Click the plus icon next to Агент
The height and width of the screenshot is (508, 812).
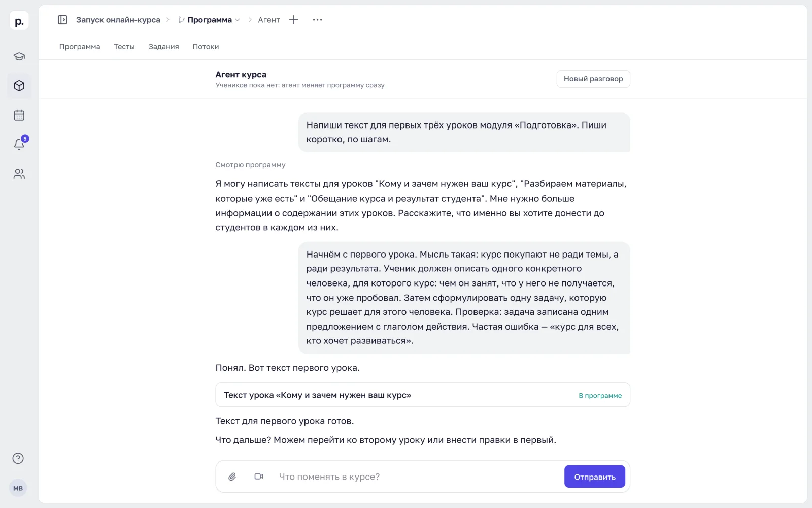294,20
